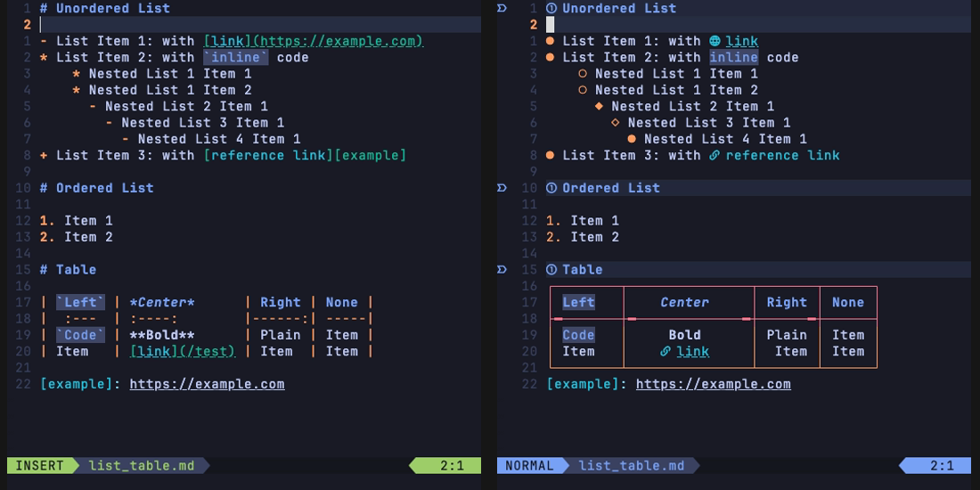The width and height of the screenshot is (980, 490).
Task: Click the hollow diamond bullet of Nested List 3 Item 1
Action: pyautogui.click(x=616, y=123)
